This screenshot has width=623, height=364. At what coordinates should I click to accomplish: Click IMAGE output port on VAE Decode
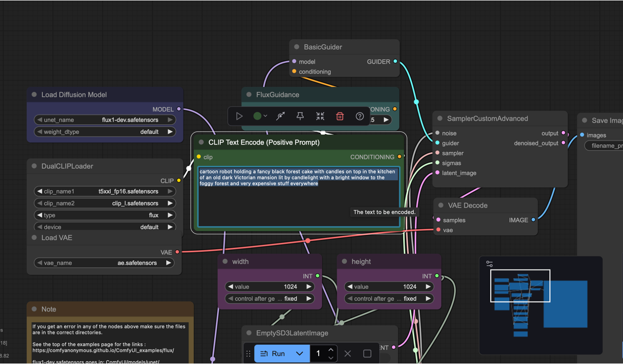(533, 220)
